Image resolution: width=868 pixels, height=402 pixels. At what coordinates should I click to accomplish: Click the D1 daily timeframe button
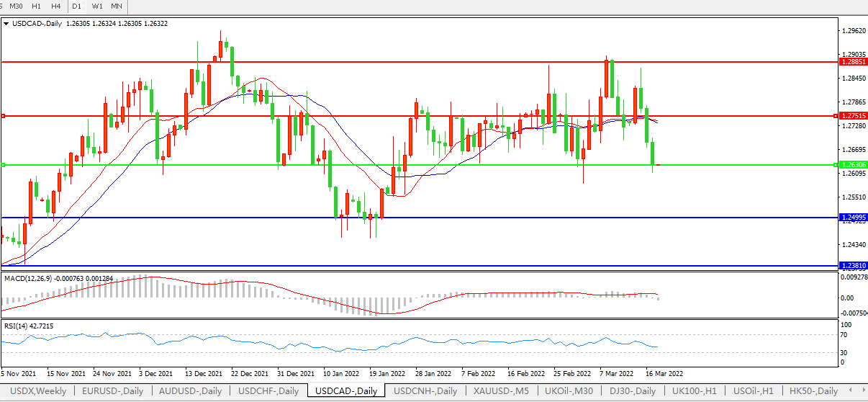[77, 6]
